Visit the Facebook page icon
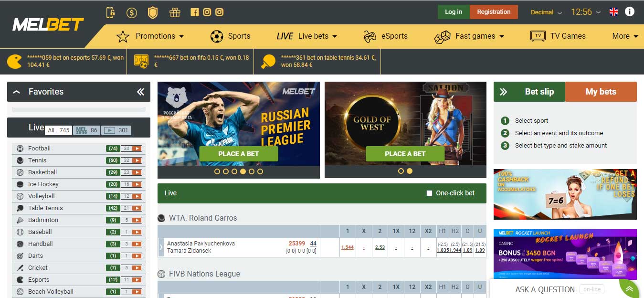 tap(195, 12)
